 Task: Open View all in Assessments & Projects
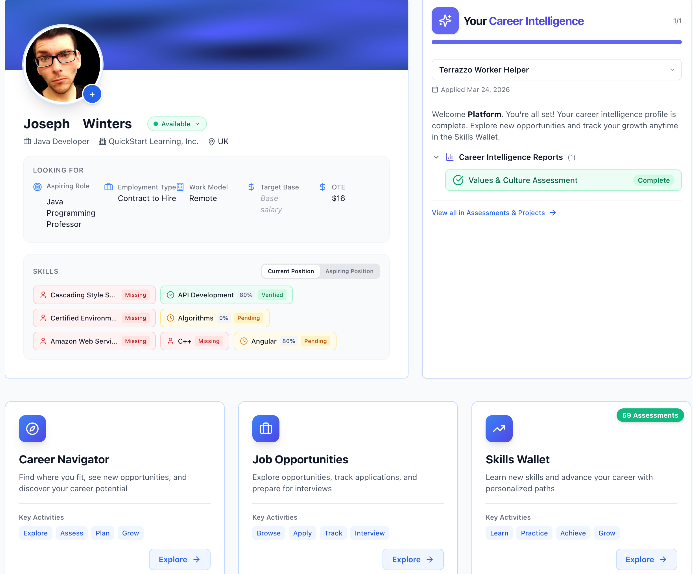tap(493, 213)
